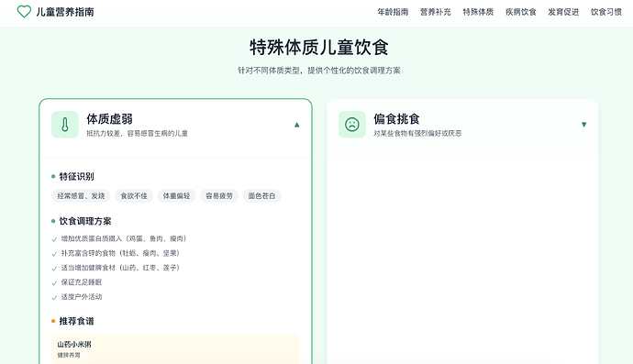
Task: Click the sad face icon for 偏食挑食
Action: (x=352, y=125)
